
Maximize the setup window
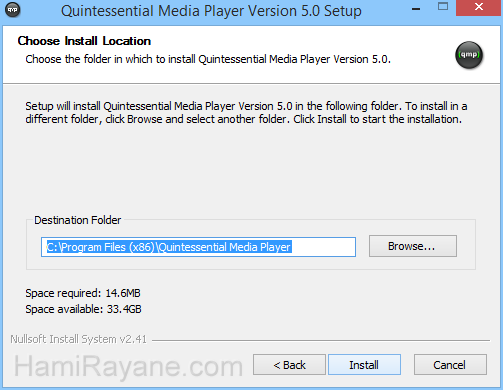point(443,7)
